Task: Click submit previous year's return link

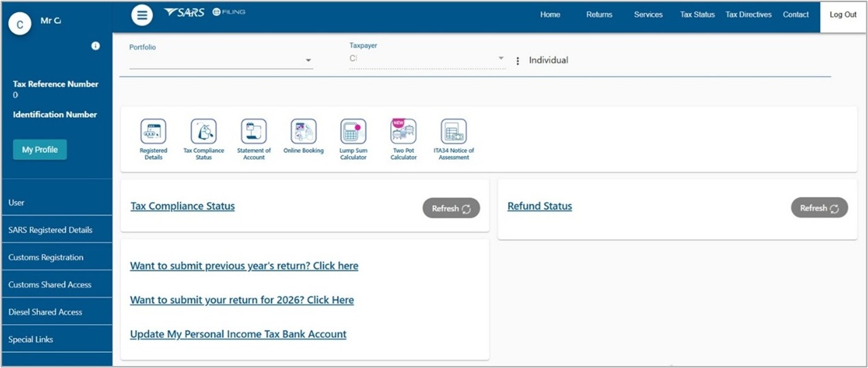Action: (244, 266)
